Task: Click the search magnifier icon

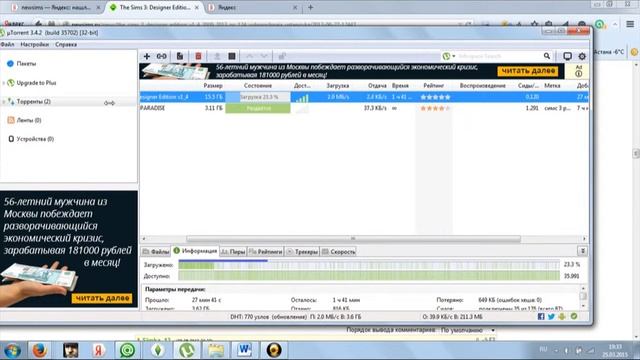Action: (547, 56)
